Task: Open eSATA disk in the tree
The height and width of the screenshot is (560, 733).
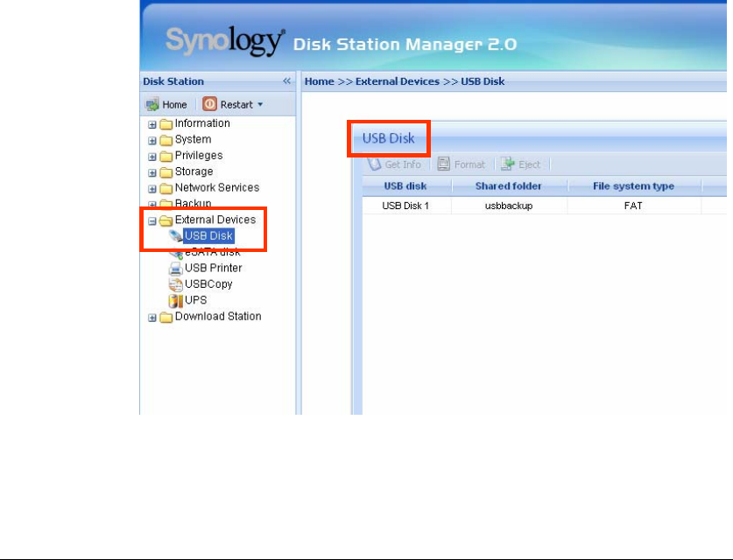Action: (x=213, y=253)
